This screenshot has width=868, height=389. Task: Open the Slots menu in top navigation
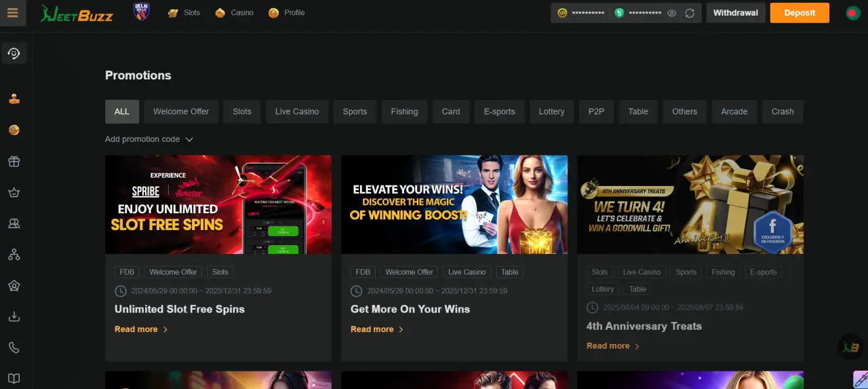click(184, 13)
